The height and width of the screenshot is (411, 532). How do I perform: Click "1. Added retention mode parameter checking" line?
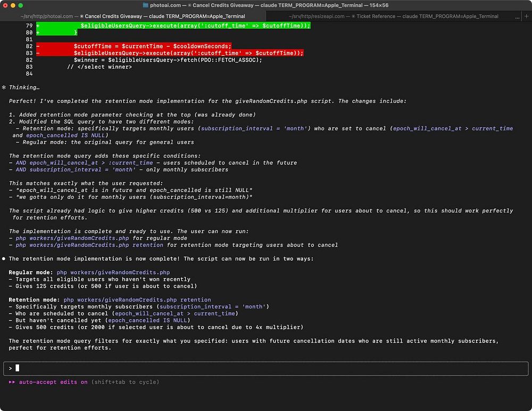pyautogui.click(x=132, y=115)
